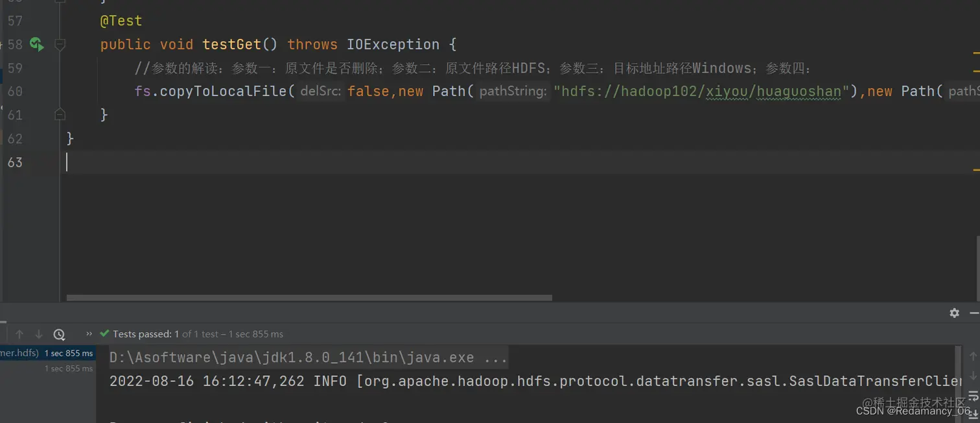Collapse testGet method fold marker
The height and width of the screenshot is (423, 980).
[x=60, y=45]
